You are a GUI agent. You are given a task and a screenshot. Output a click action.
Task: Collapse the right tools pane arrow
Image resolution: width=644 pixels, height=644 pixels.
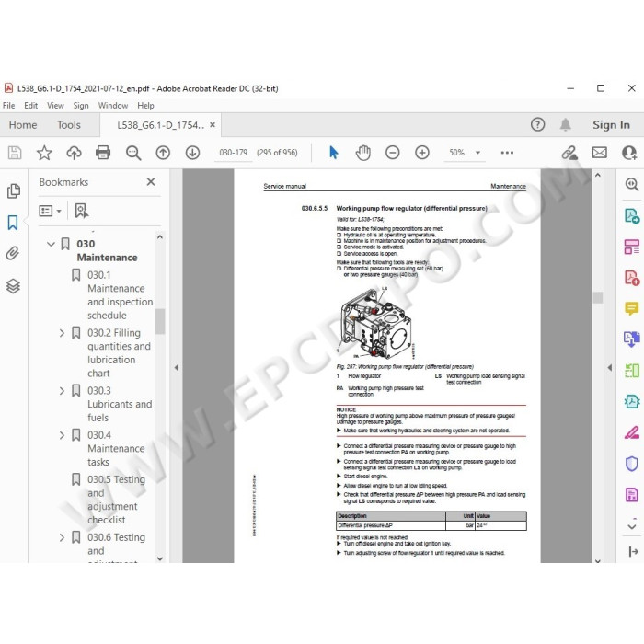[610, 368]
